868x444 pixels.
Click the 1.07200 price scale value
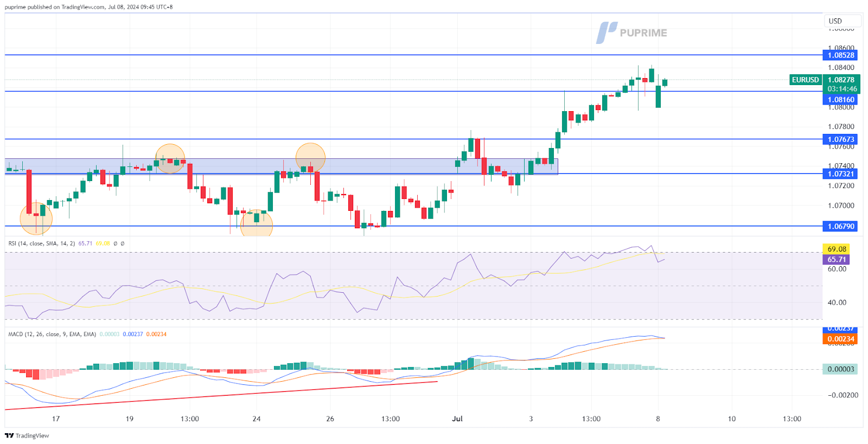tap(841, 186)
